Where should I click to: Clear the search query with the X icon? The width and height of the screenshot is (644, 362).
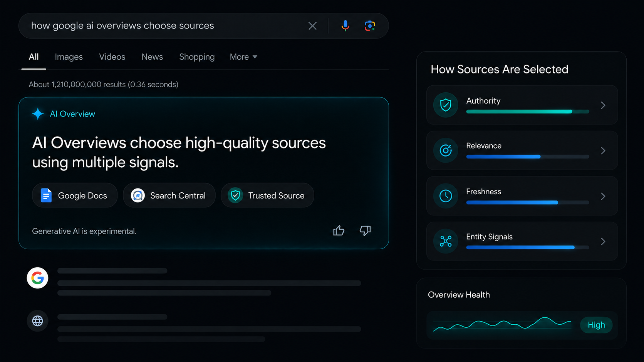pos(312,26)
